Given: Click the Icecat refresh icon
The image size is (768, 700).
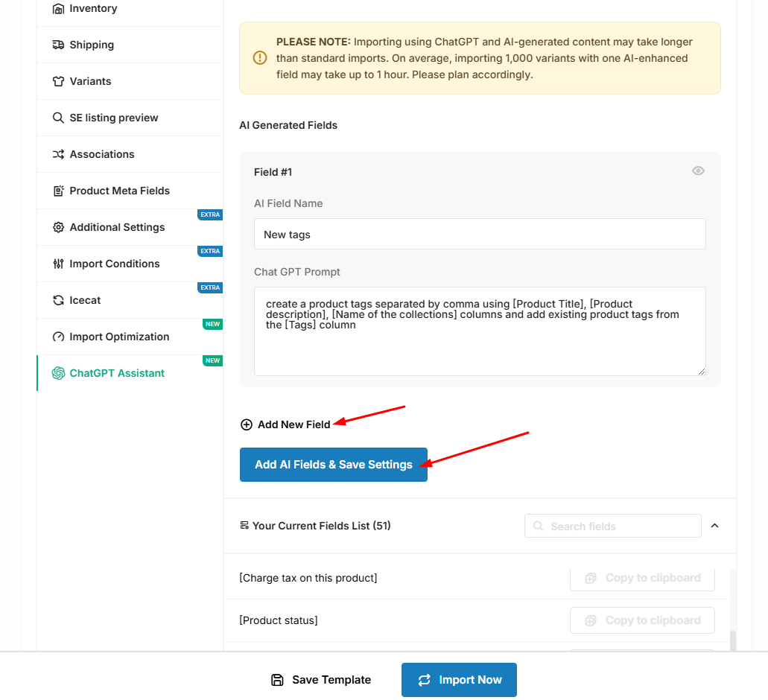Looking at the screenshot, I should coord(58,300).
